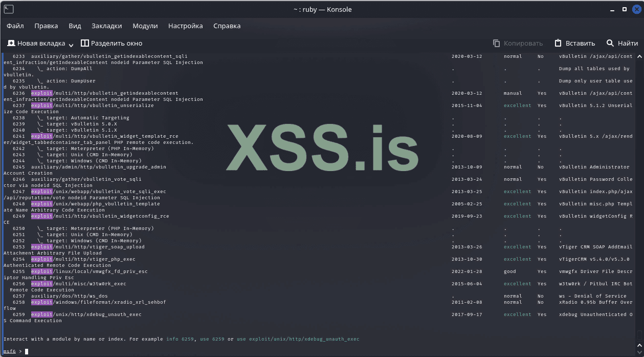Click text exploit/multi/http/vtiger_php_exec
The height and width of the screenshot is (357, 644).
pos(83,259)
